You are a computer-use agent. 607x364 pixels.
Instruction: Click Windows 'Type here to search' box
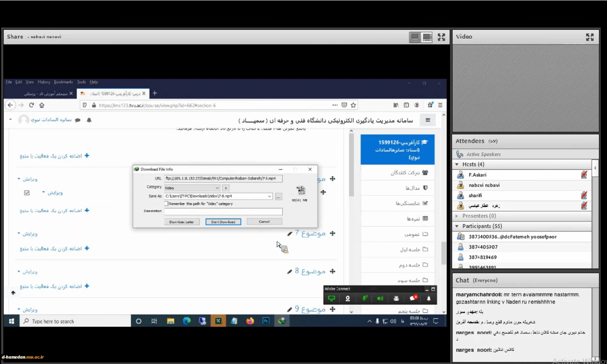[x=75, y=321]
